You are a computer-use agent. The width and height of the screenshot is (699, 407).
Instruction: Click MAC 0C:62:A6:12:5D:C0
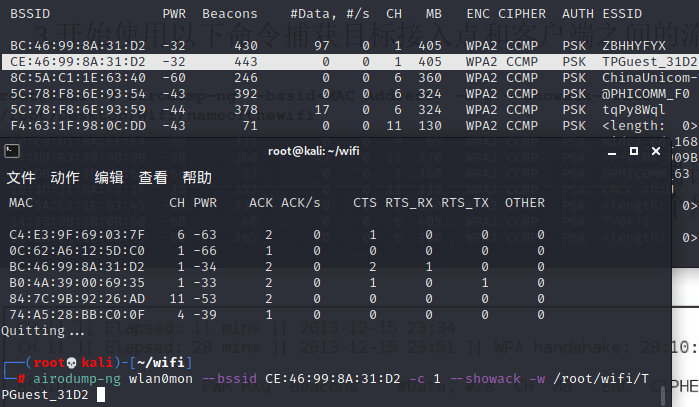pyautogui.click(x=77, y=251)
